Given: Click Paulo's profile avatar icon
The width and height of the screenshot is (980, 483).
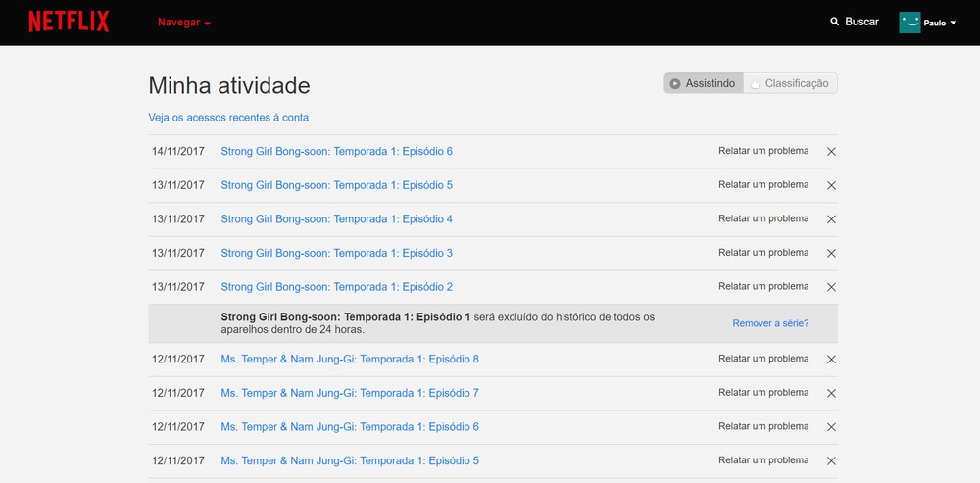Looking at the screenshot, I should (909, 23).
